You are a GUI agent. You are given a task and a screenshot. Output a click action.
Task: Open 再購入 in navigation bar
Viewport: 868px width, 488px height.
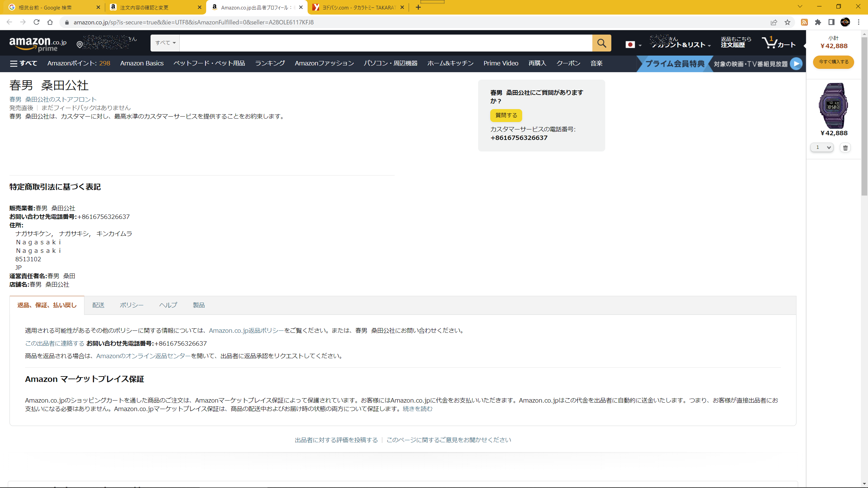tap(537, 63)
